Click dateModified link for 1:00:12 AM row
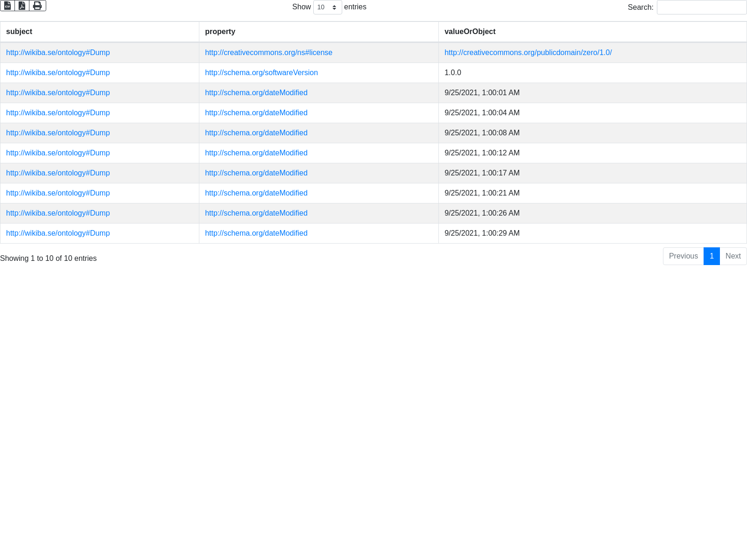The height and width of the screenshot is (560, 747). click(256, 153)
